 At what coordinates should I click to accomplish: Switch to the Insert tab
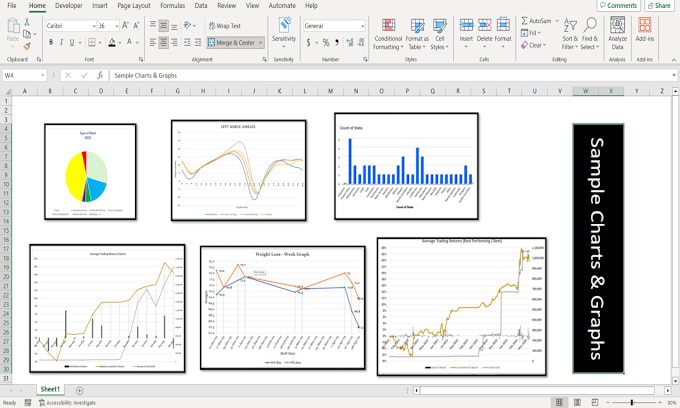(100, 6)
